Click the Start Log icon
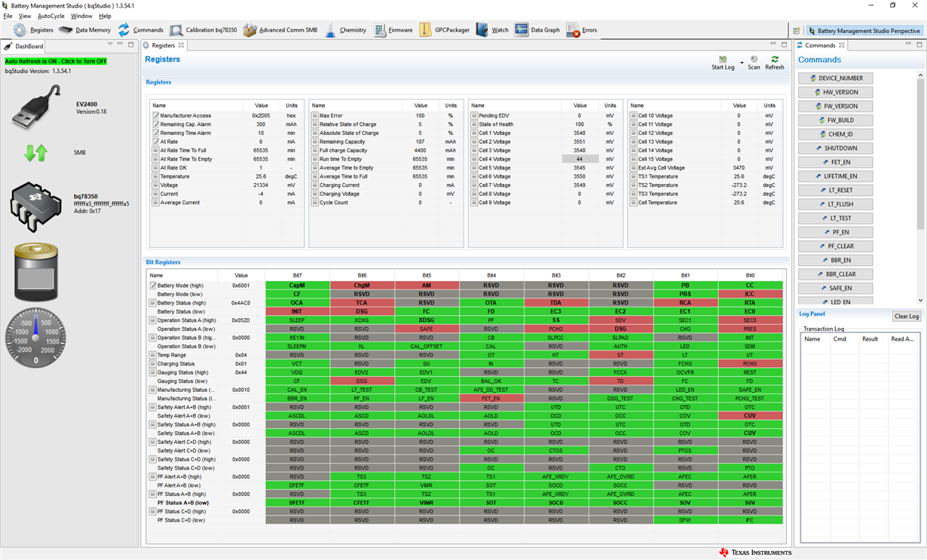The height and width of the screenshot is (560, 927). pyautogui.click(x=723, y=60)
